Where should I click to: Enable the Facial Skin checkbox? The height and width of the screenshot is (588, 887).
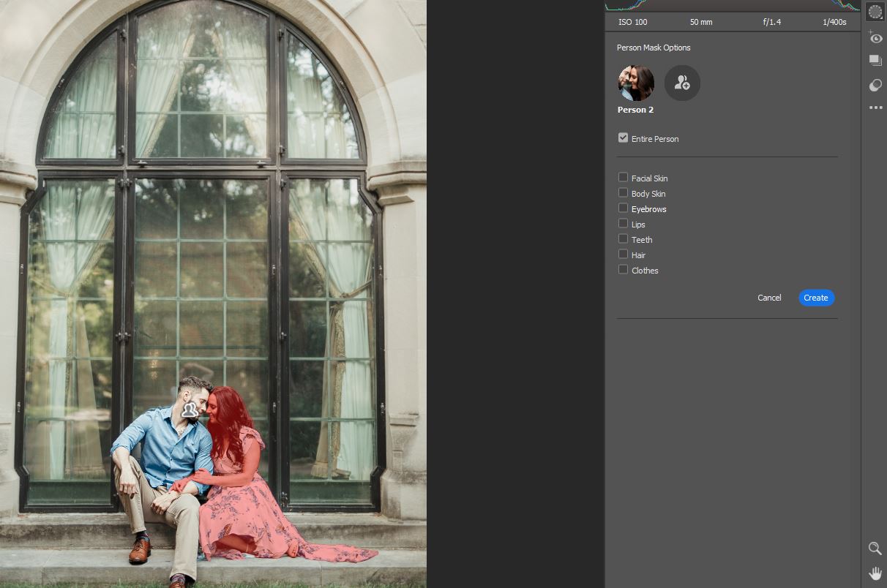623,177
